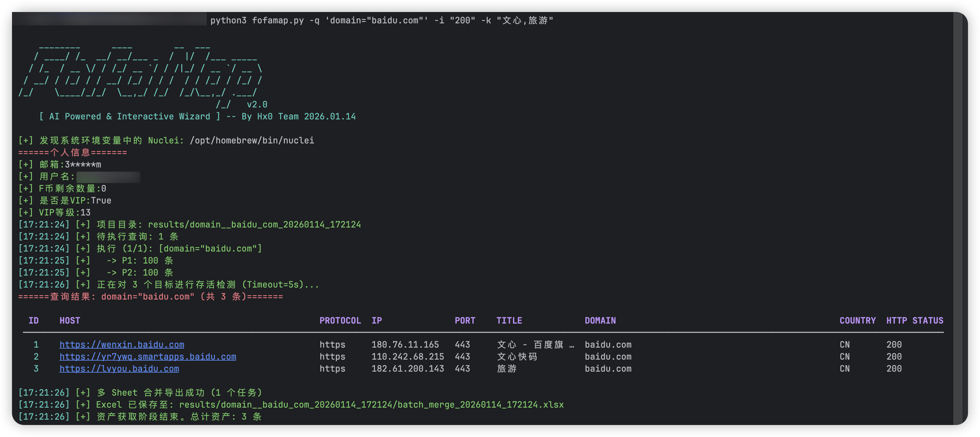Click IP address 182.61.200.143
This screenshot has width=980, height=437.
[407, 369]
